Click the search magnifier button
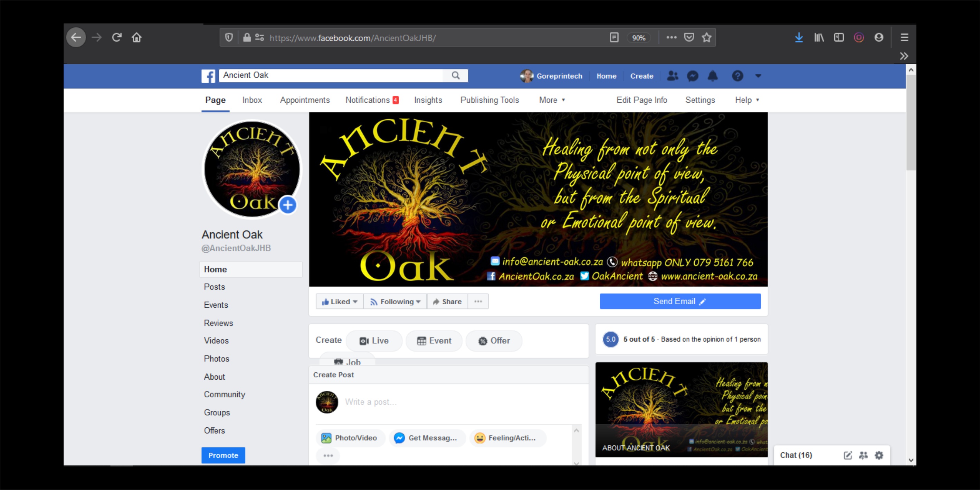Viewport: 980px width, 490px height. [x=455, y=75]
